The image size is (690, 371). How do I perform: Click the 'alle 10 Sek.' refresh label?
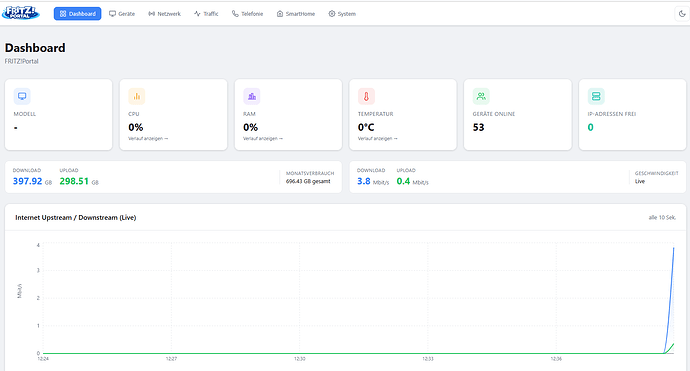(x=662, y=217)
